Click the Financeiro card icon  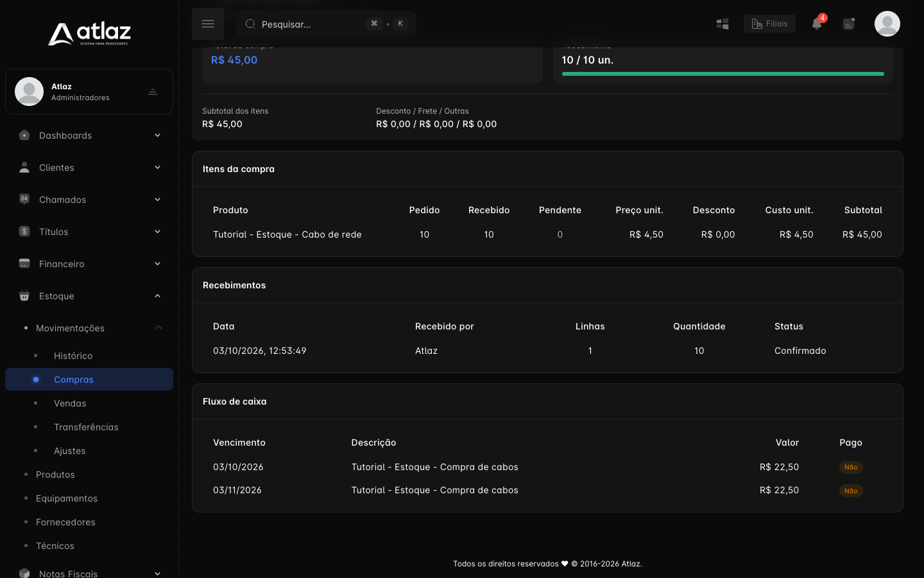pos(24,263)
